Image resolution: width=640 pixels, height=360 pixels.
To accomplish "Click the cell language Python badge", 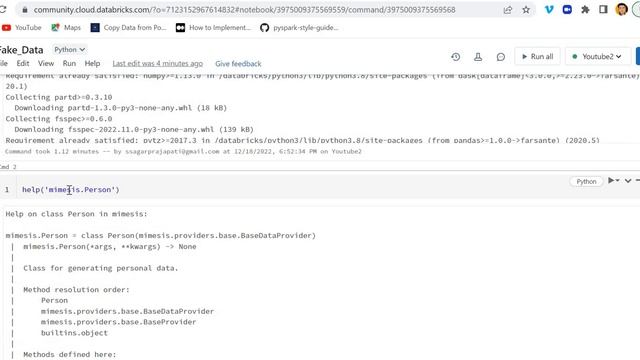I will 586,182.
